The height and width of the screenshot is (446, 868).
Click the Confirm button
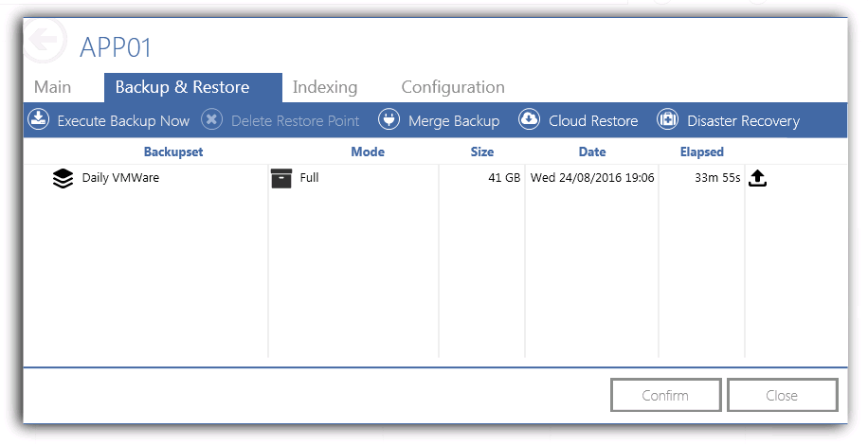tap(665, 395)
